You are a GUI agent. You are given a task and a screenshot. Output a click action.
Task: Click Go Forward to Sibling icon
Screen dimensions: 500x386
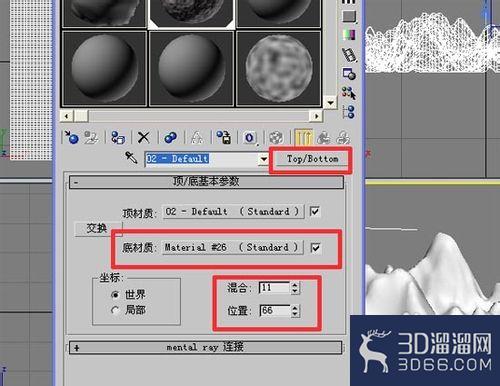pyautogui.click(x=343, y=137)
